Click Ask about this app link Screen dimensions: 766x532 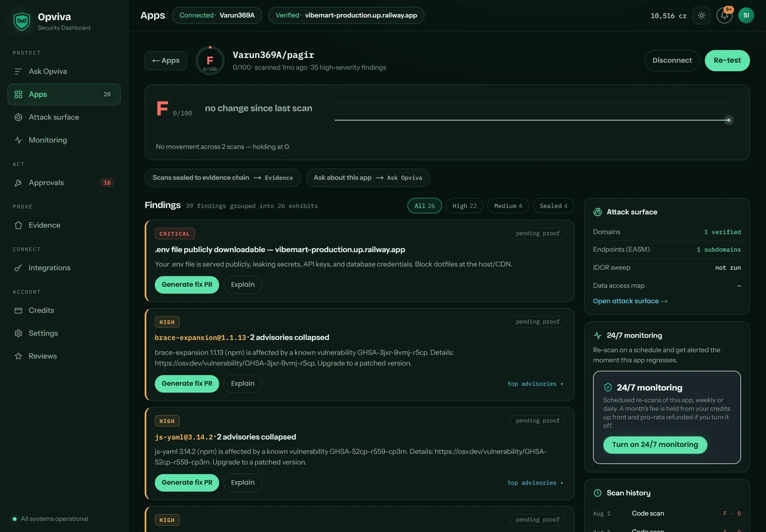[x=368, y=178]
